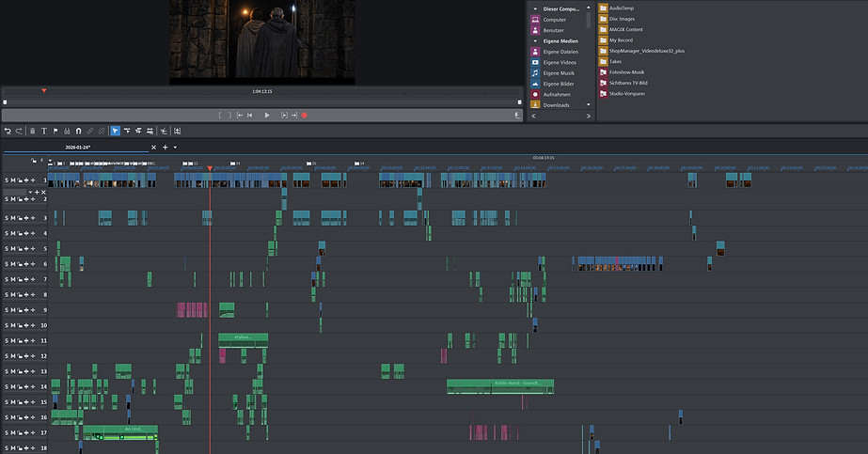Click the trash can delete icon
868x454 pixels.
click(x=33, y=131)
